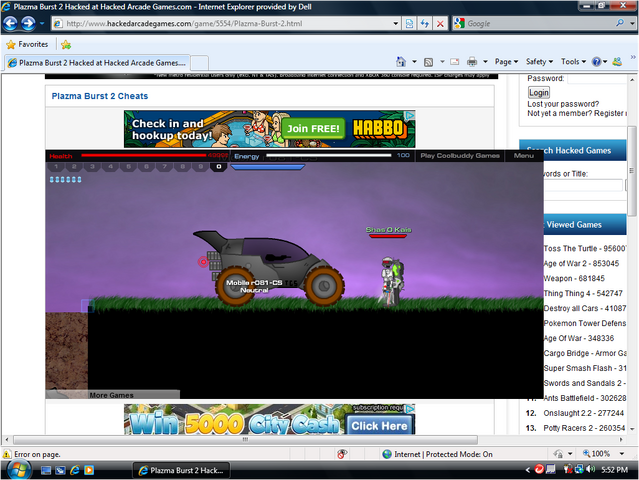Screen dimensions: 639x480
Task: Open the Favorites star button
Action: click(27, 44)
